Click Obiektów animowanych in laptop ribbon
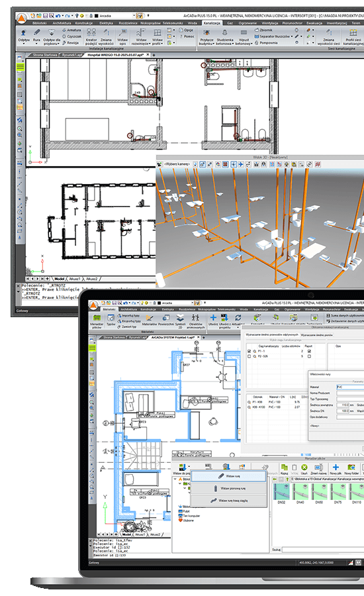The width and height of the screenshot is (364, 596). point(195,321)
